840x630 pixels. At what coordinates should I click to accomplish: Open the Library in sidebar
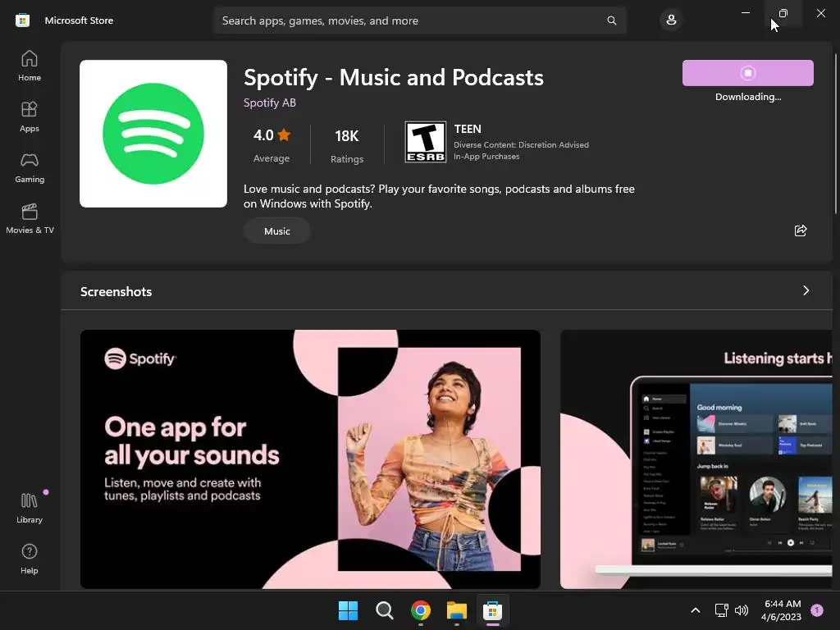(30, 509)
